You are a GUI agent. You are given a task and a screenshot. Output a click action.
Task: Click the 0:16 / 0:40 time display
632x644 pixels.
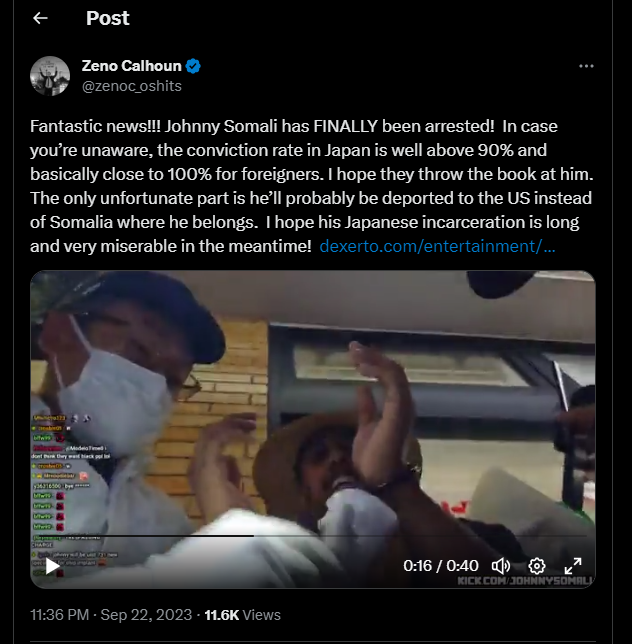pyautogui.click(x=441, y=566)
